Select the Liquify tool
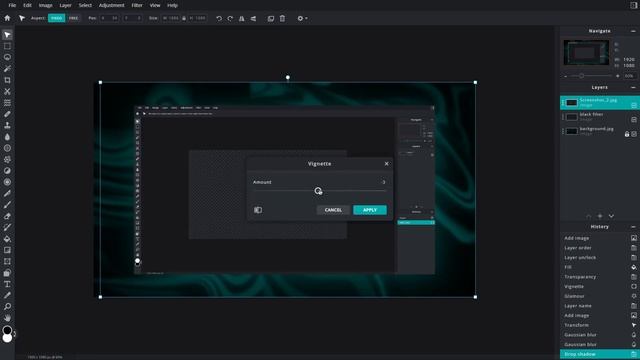The width and height of the screenshot is (640, 360). [x=7, y=103]
